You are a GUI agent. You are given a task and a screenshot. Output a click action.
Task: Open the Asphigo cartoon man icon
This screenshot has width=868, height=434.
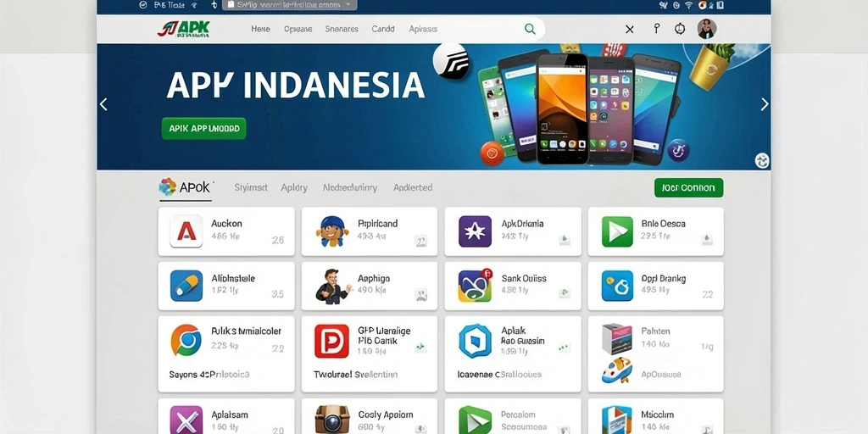tap(332, 286)
